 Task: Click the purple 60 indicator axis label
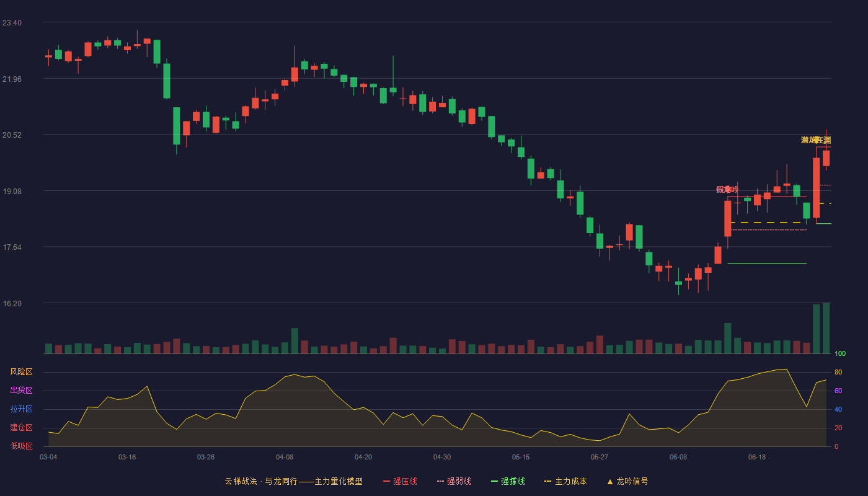pos(838,391)
